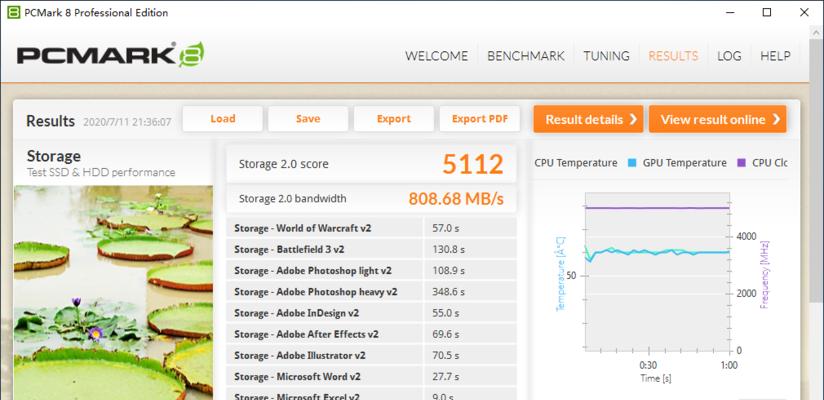824x400 pixels.
Task: Click View result online button
Action: pos(717,119)
